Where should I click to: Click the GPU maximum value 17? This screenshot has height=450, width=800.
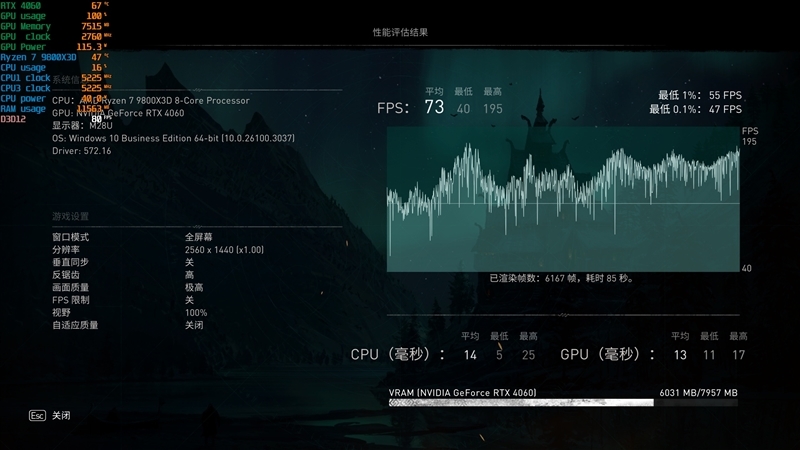pyautogui.click(x=738, y=355)
